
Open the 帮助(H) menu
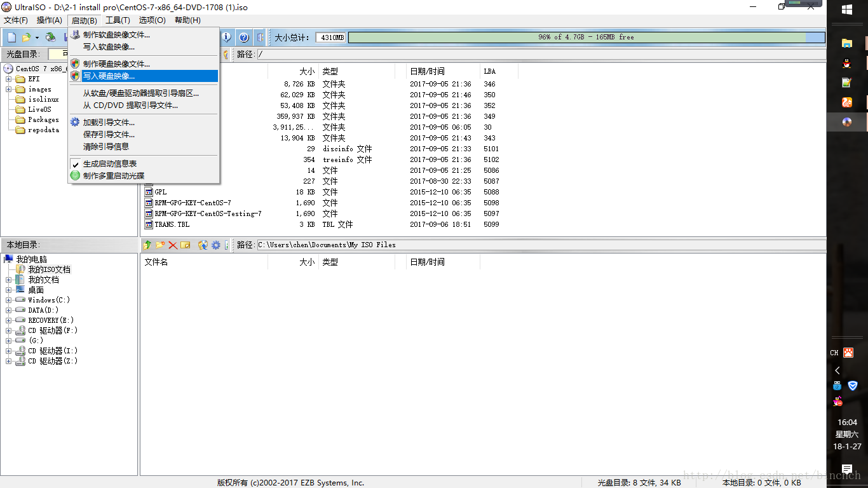(187, 20)
